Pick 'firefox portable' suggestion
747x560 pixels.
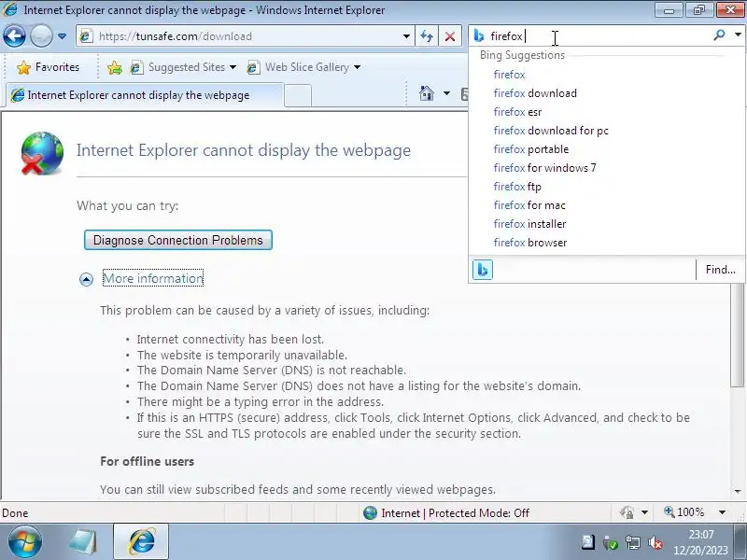coord(531,149)
